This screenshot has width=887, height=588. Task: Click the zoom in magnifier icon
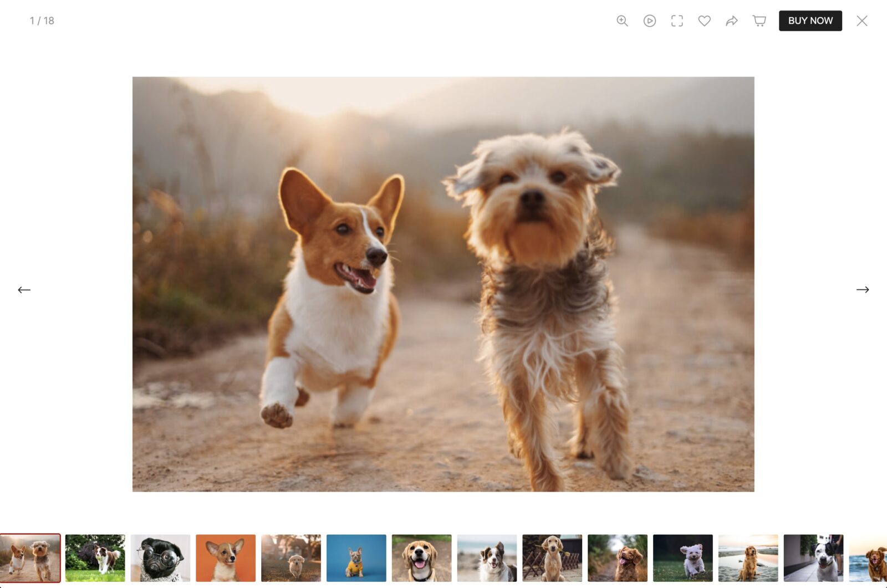click(622, 21)
